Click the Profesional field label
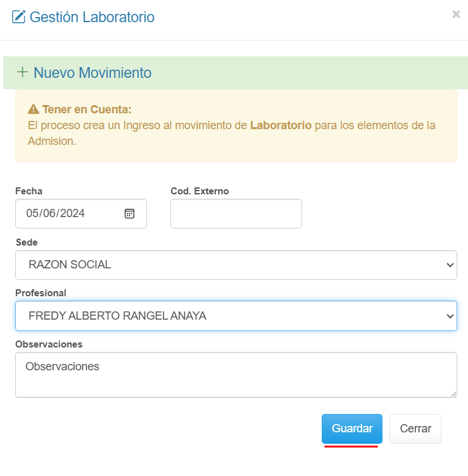 click(x=41, y=293)
